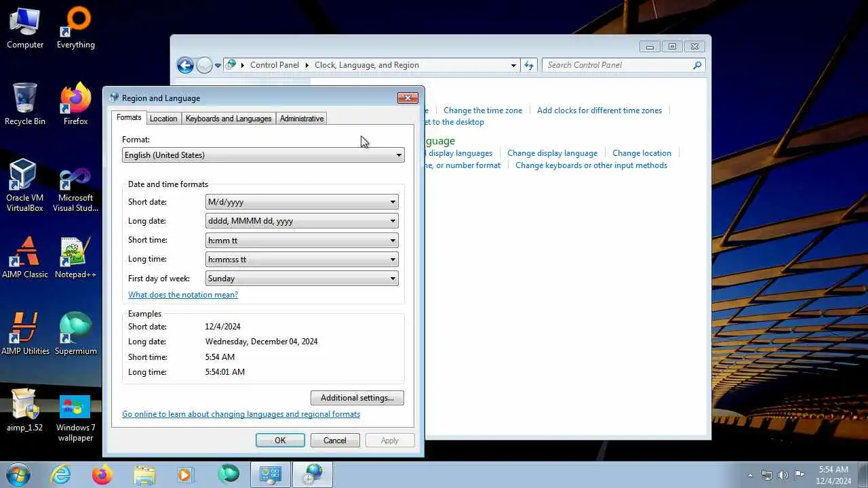Open Supermium browser from the taskbar

click(x=229, y=474)
